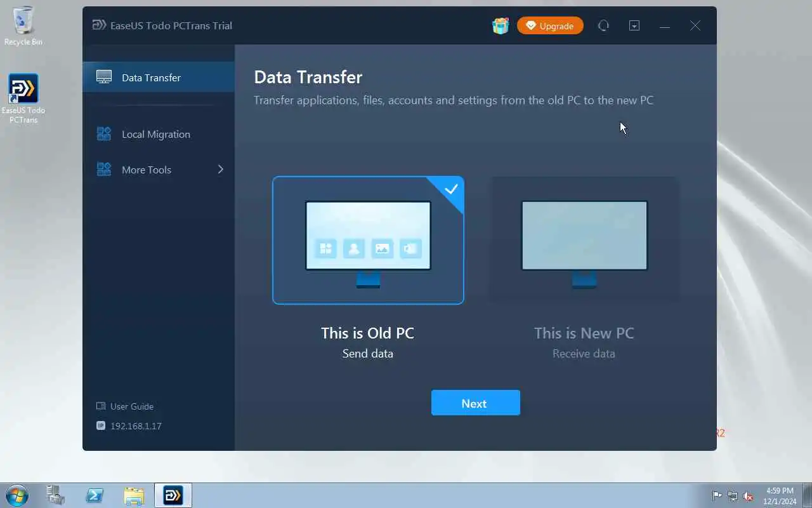This screenshot has height=508, width=812.
Task: Click the Data Transfer monitor icon
Action: pos(104,77)
